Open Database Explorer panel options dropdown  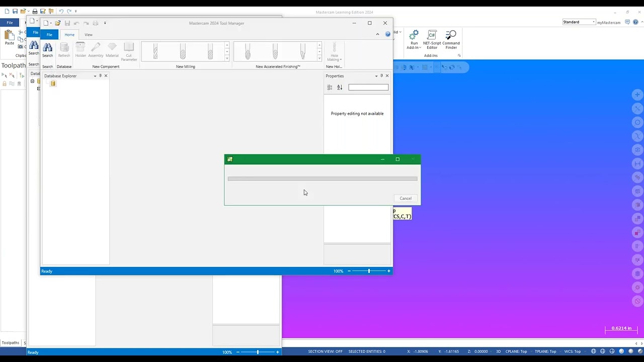[95, 76]
